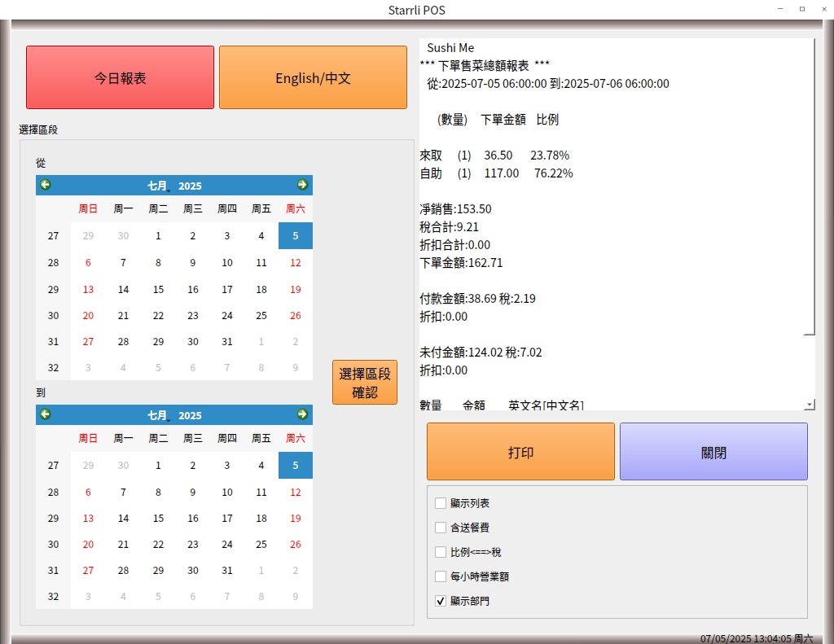
Task: Open month selector 七月 in 從 calendar
Action: tap(157, 186)
